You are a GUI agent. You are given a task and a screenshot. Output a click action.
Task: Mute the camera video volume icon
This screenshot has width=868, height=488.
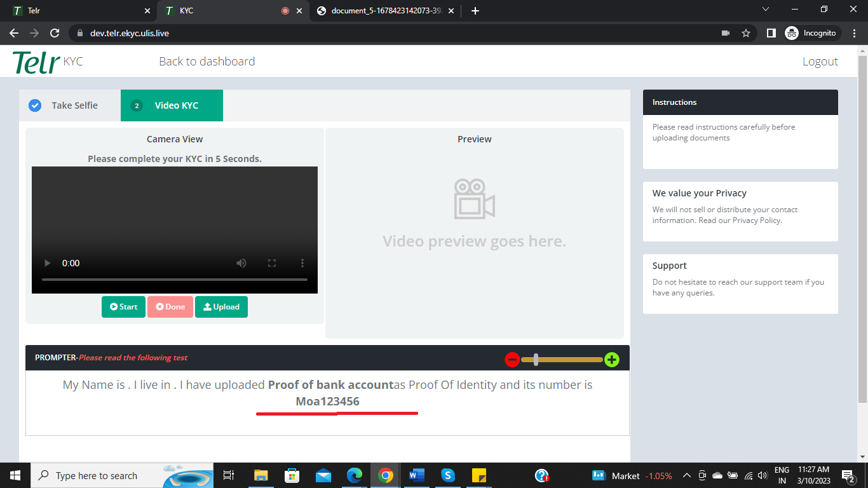point(241,263)
